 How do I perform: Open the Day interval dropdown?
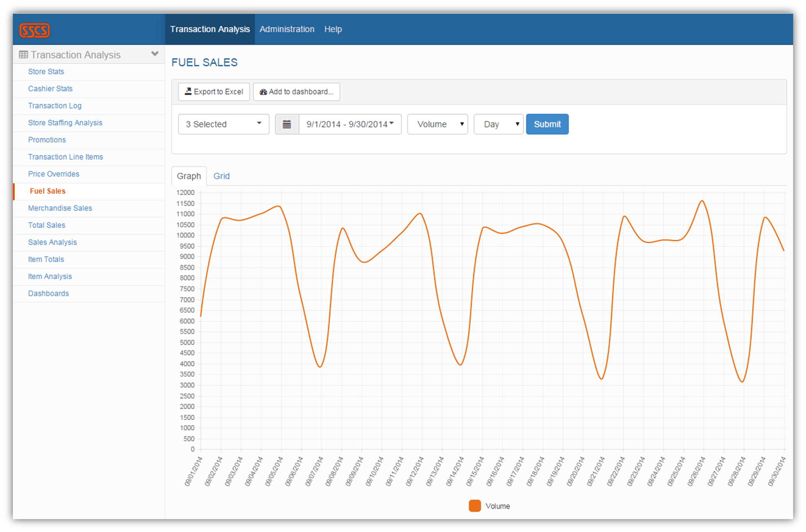498,124
